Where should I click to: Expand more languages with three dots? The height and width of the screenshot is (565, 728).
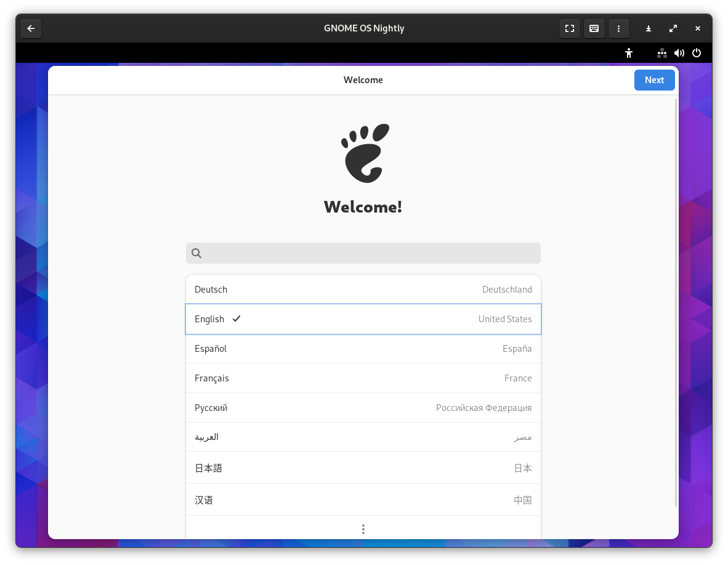tap(363, 529)
